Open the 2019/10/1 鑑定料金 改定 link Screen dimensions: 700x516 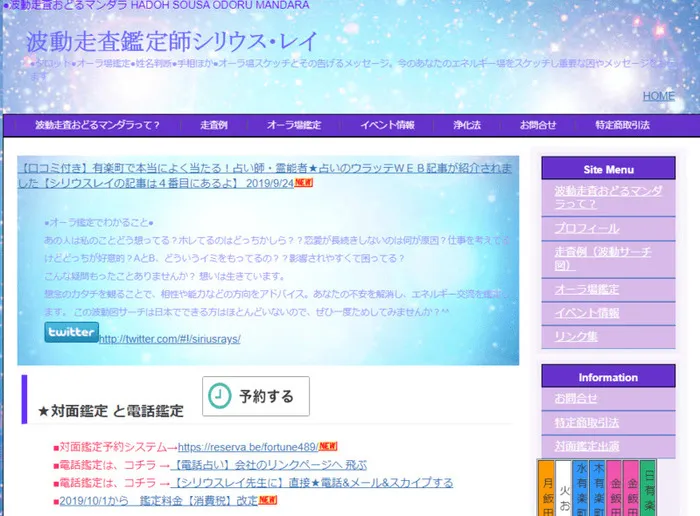pyautogui.click(x=157, y=500)
